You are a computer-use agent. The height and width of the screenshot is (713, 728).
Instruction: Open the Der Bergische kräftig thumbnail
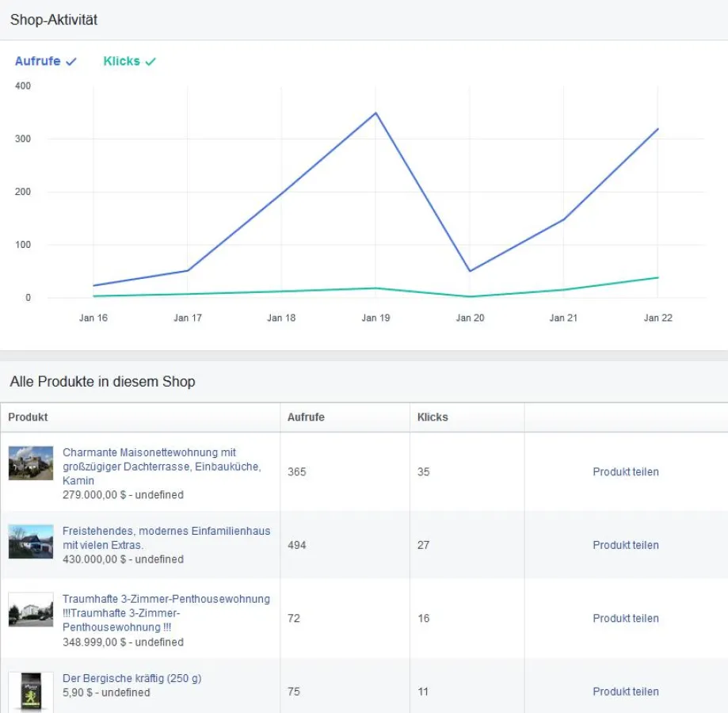(31, 691)
